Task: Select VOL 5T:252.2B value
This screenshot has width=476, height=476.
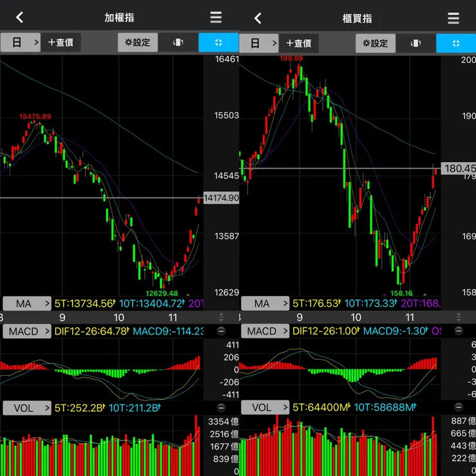Action: click(80, 408)
